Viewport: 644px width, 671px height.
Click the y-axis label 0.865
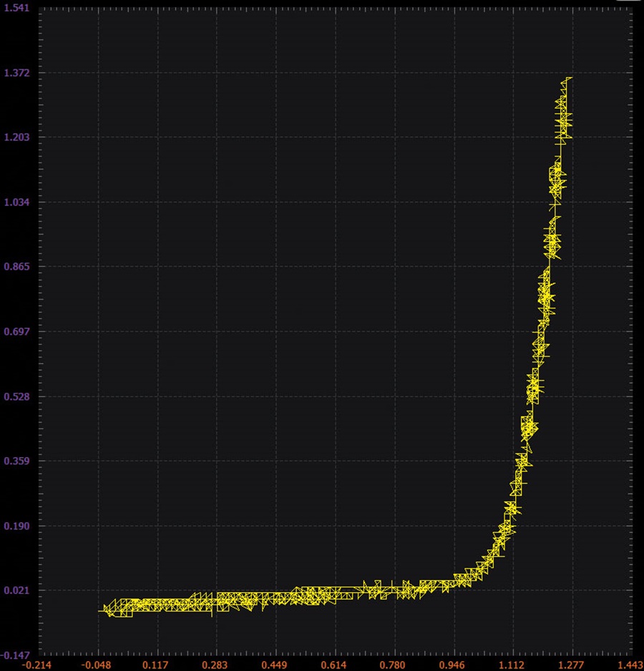coord(16,267)
